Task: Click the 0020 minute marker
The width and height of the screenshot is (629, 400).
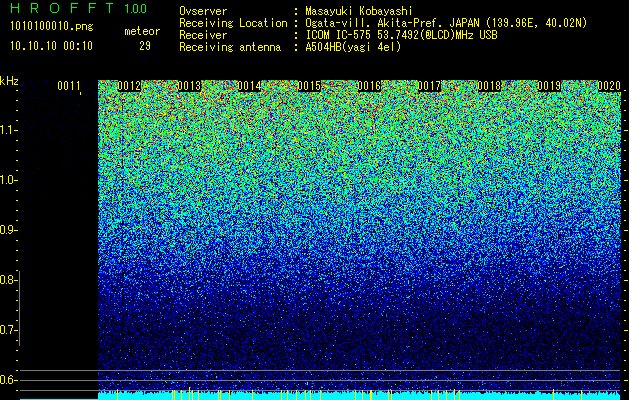Action: coord(609,86)
